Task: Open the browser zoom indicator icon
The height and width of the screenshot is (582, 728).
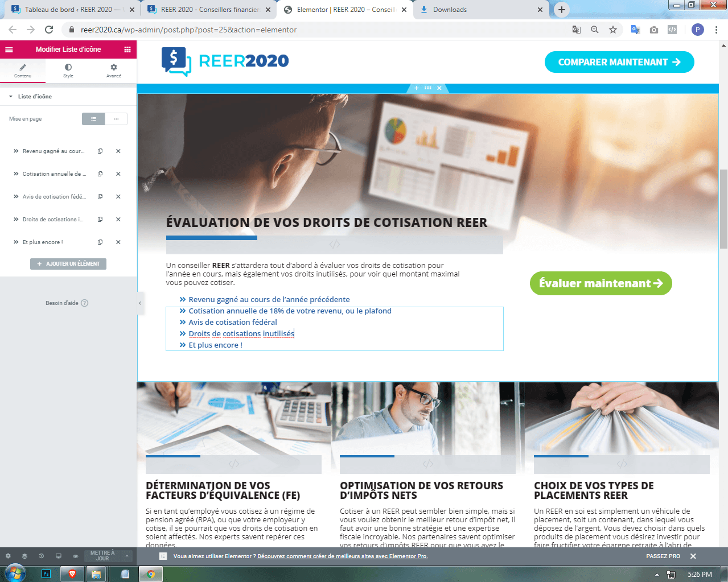Action: (x=595, y=30)
